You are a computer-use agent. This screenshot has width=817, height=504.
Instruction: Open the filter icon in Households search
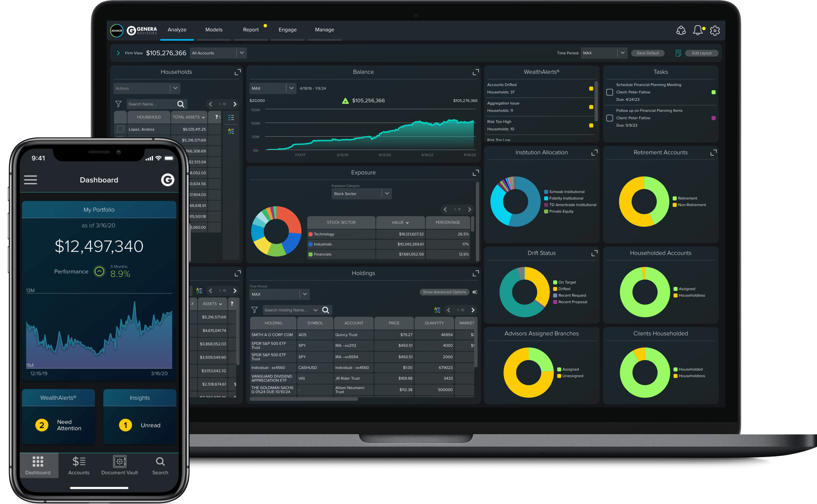pos(119,104)
